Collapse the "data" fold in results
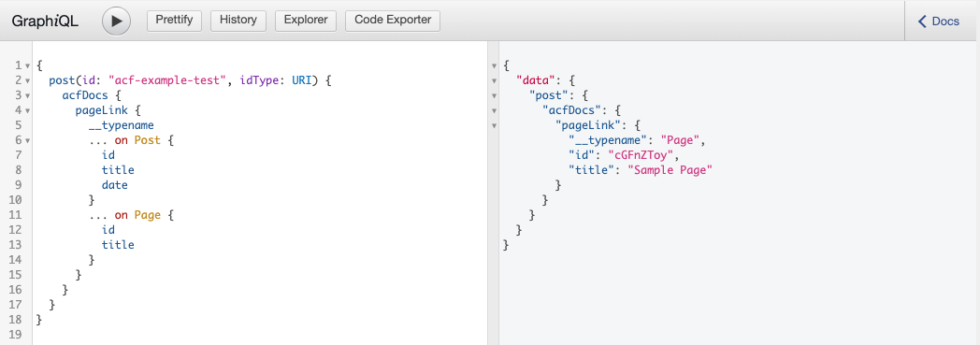 (495, 80)
